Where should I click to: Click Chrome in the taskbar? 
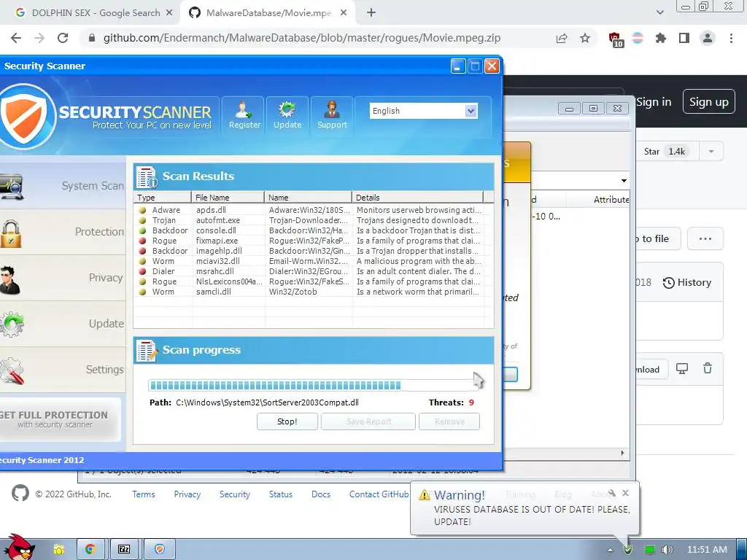90,549
